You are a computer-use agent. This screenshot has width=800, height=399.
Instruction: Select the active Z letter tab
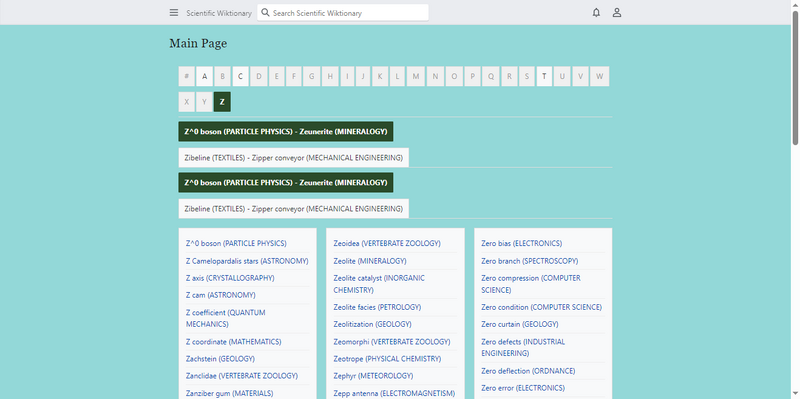pos(222,102)
